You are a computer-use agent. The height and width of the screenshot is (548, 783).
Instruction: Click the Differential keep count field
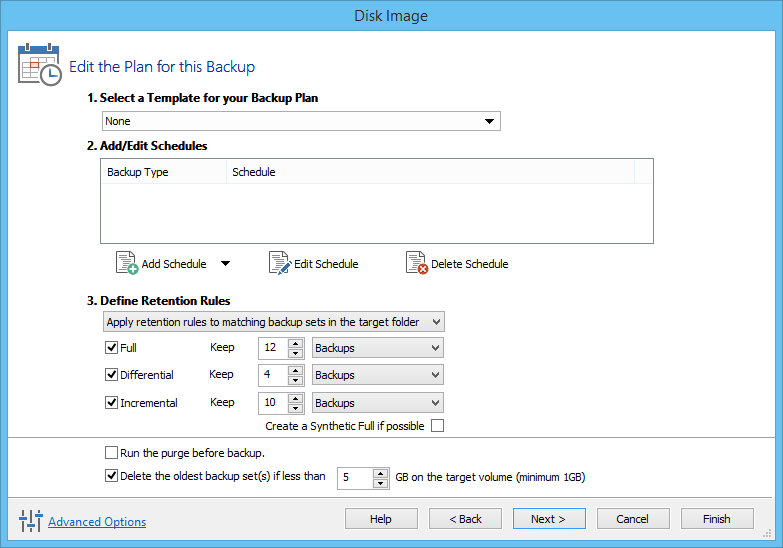[x=272, y=375]
